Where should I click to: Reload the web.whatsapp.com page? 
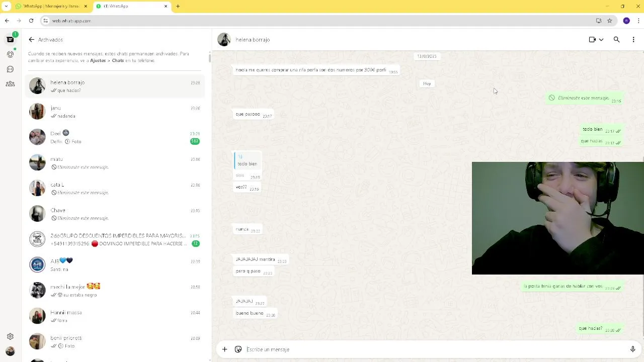31,21
